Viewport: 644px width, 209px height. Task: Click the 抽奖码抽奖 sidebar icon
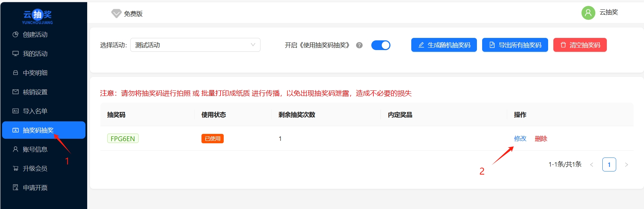[15, 130]
